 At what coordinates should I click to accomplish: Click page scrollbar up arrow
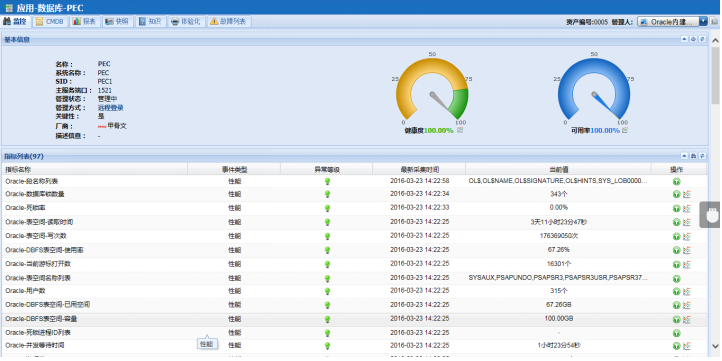[715, 41]
